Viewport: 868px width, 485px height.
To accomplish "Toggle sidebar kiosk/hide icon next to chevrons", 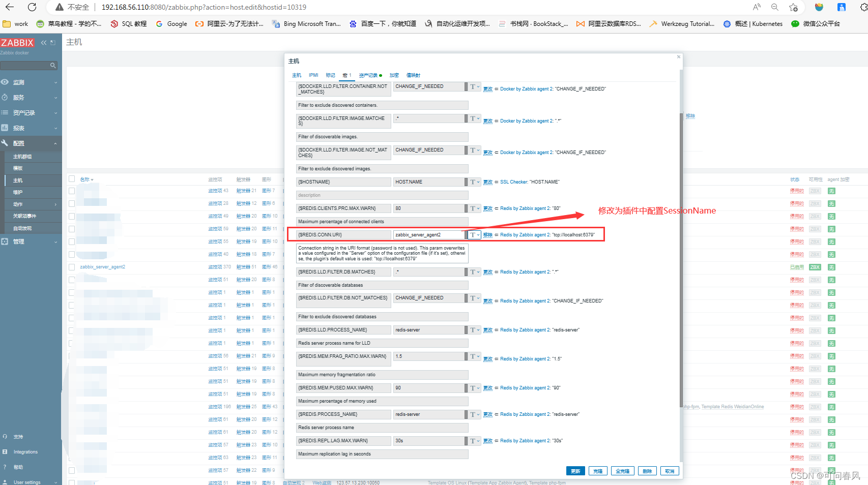I will coord(53,43).
